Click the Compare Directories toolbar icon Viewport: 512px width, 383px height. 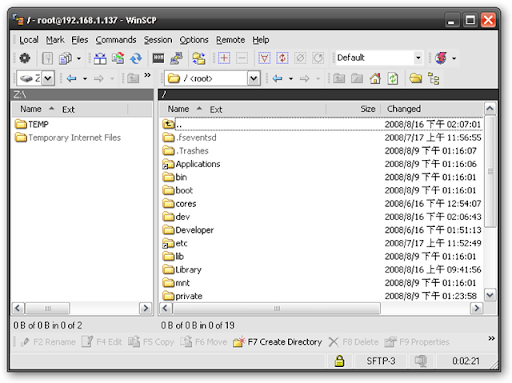tap(100, 58)
